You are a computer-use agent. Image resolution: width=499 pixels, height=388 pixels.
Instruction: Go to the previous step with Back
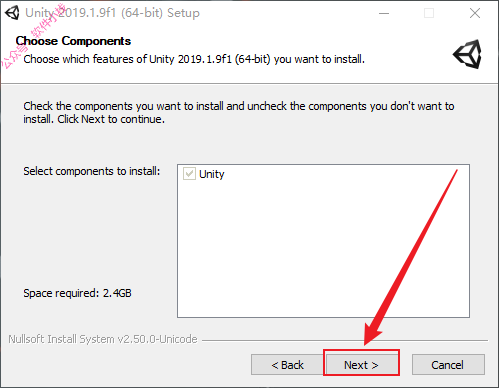287,365
